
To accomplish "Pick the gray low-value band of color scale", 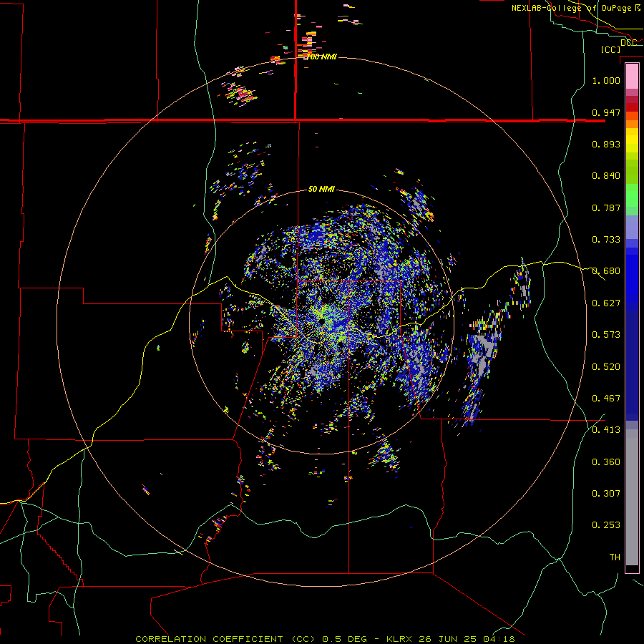I will [632, 497].
